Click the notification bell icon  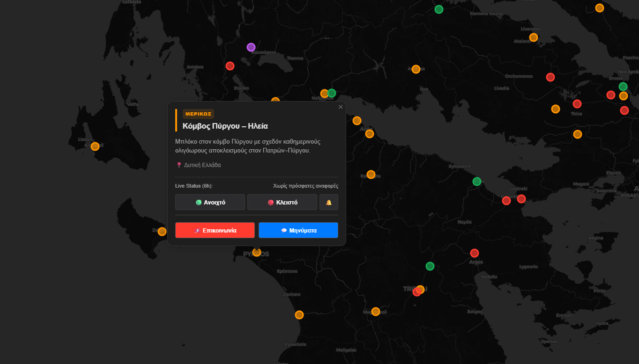point(329,202)
